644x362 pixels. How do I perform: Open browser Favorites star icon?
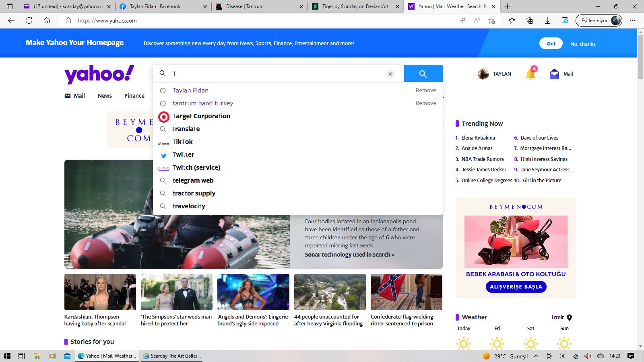tap(512, 21)
